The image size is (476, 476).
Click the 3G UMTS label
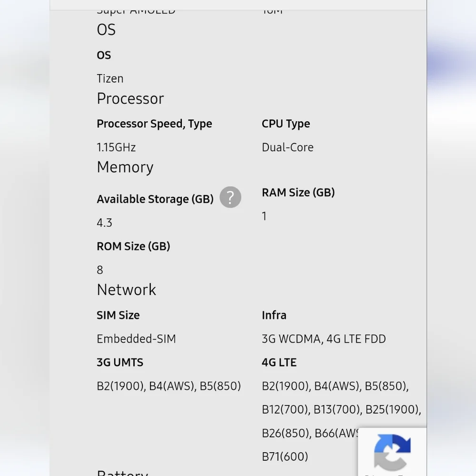tap(120, 362)
